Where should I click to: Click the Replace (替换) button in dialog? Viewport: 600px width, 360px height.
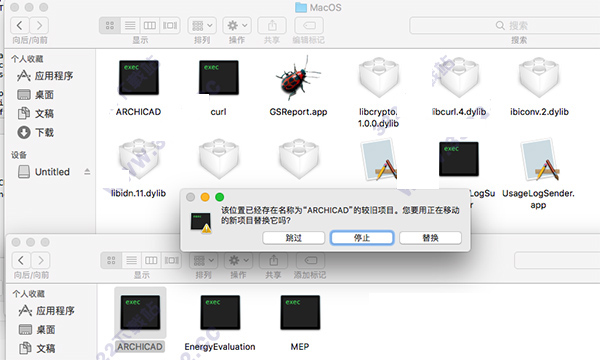430,238
